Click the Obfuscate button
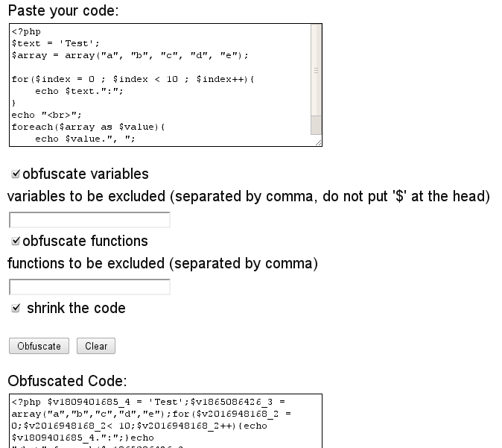502x448 pixels. pos(39,346)
